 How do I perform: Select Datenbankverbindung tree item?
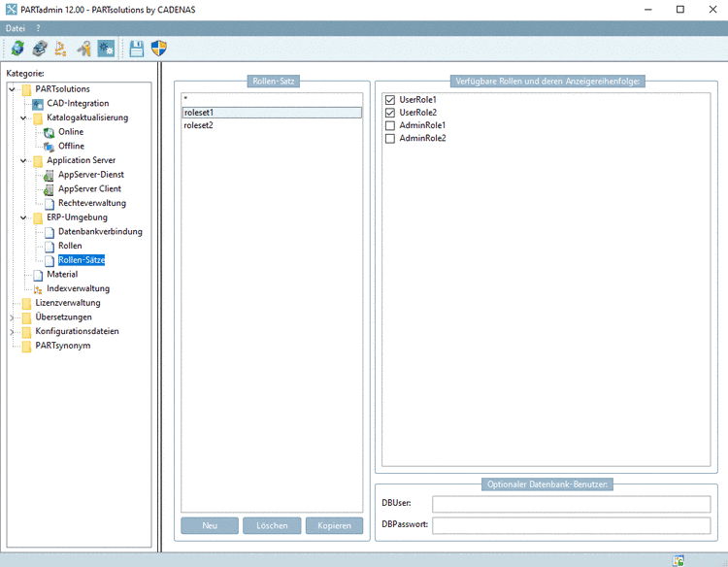click(100, 232)
